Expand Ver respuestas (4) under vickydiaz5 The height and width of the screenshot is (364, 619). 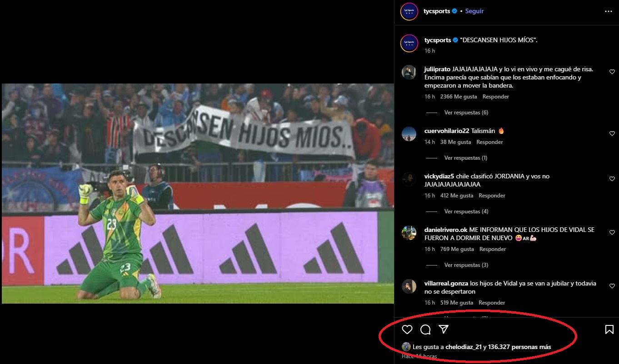(466, 212)
